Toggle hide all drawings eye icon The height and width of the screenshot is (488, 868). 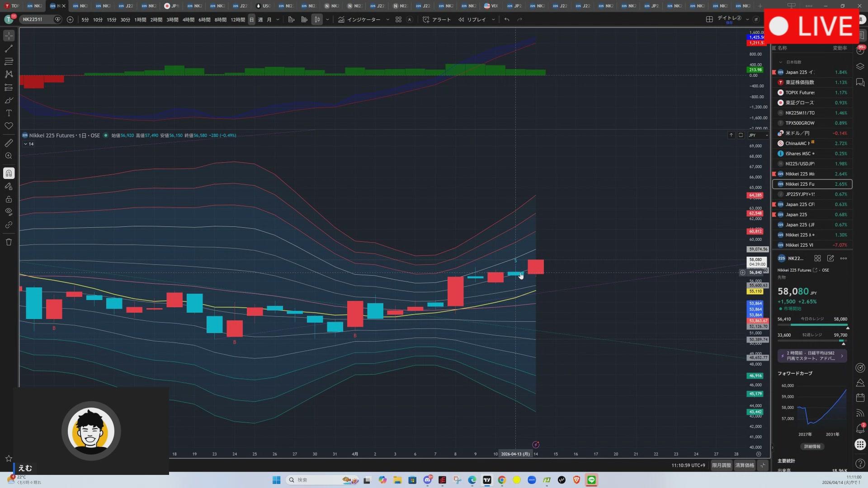(x=9, y=212)
